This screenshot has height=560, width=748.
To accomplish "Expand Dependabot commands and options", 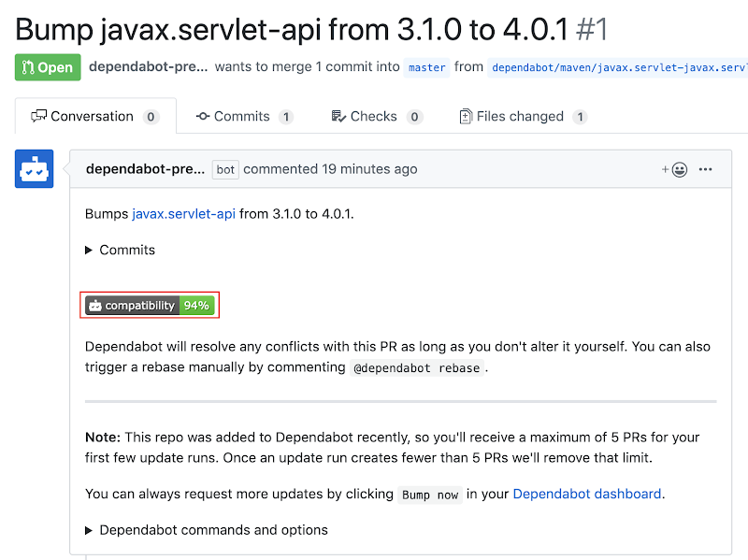I will [207, 530].
